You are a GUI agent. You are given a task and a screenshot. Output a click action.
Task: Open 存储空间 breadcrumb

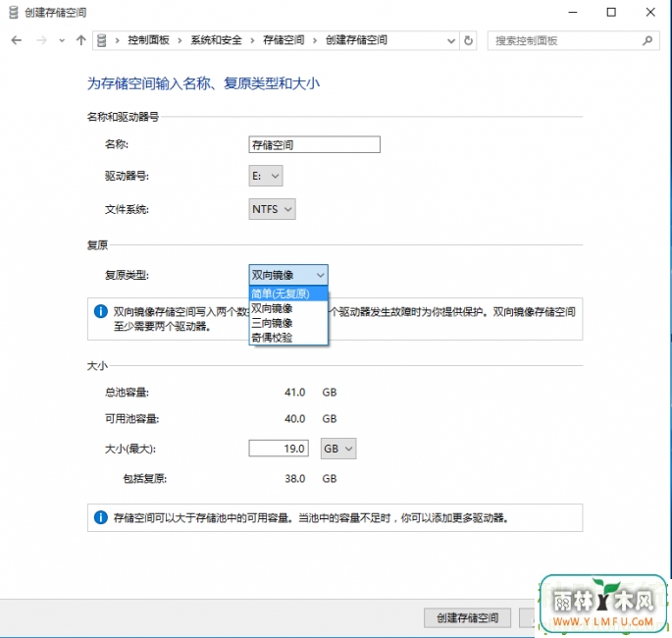[284, 40]
